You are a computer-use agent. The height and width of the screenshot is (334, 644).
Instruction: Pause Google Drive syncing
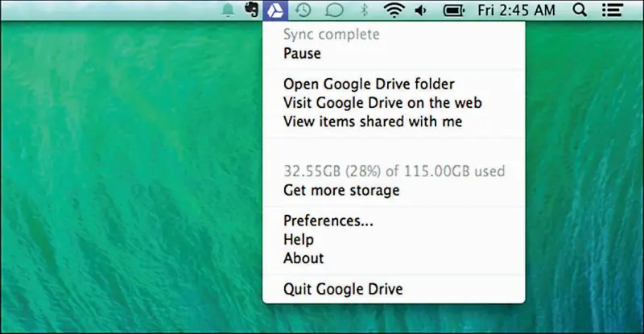click(302, 54)
